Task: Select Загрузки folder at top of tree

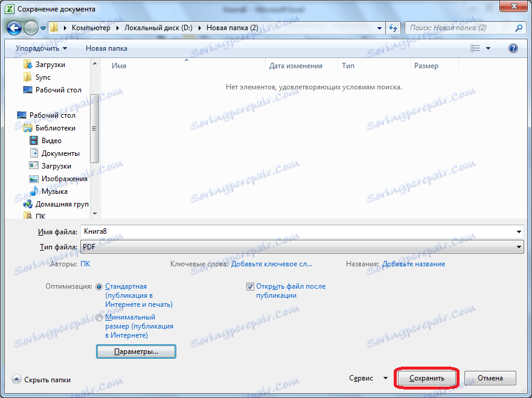Action: (x=50, y=65)
